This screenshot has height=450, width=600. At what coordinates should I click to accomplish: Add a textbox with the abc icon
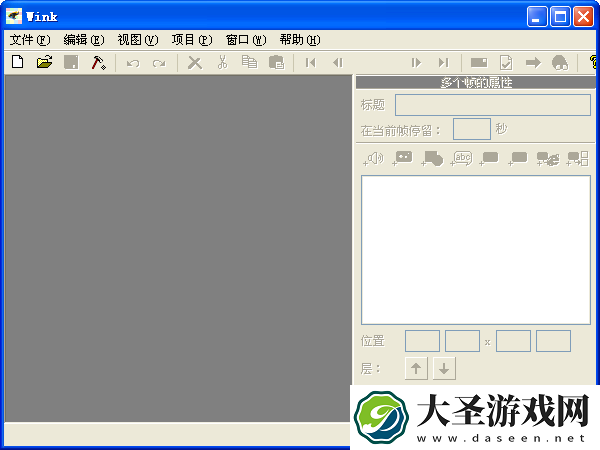coord(461,158)
